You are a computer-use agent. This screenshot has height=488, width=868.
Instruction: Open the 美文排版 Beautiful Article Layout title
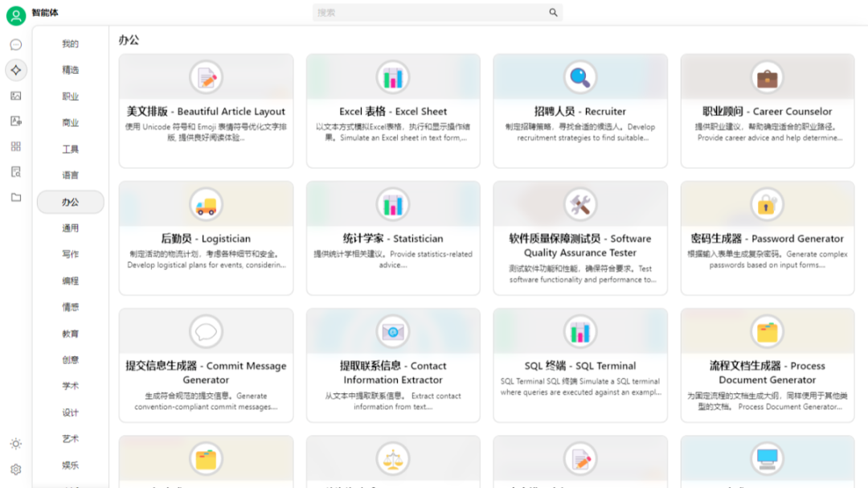(x=206, y=111)
